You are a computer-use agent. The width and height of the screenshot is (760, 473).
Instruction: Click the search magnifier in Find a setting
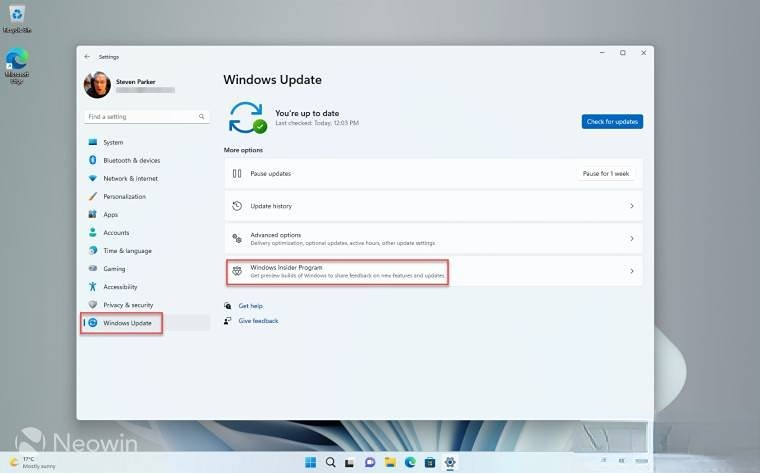(201, 116)
